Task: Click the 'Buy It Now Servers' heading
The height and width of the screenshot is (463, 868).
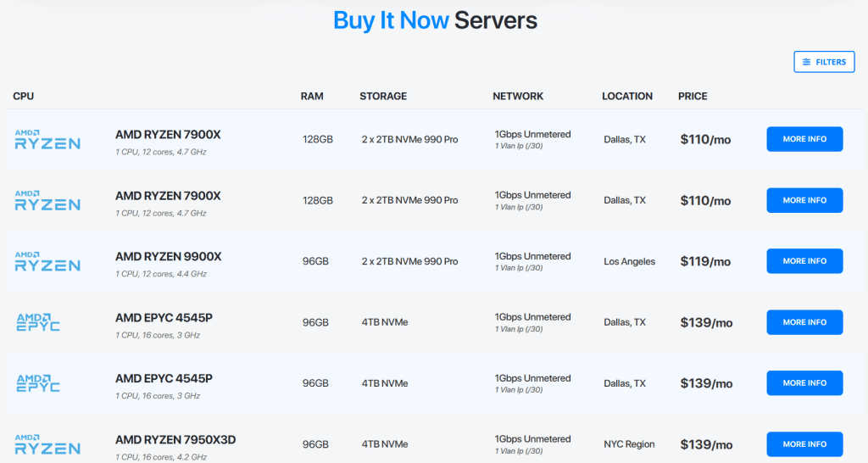Action: coord(435,21)
